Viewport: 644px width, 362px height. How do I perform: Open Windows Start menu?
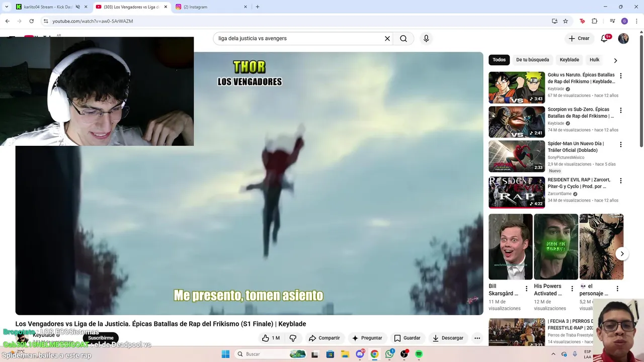click(225, 354)
